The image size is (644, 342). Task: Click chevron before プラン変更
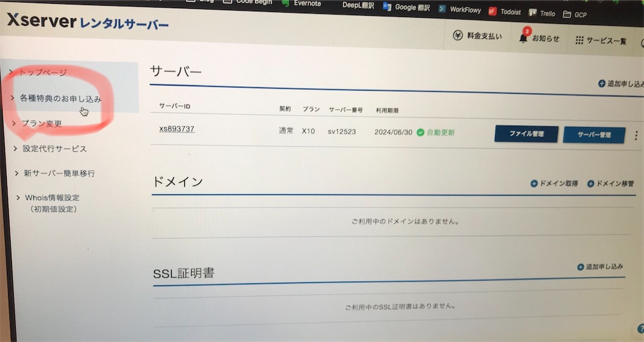tap(14, 123)
